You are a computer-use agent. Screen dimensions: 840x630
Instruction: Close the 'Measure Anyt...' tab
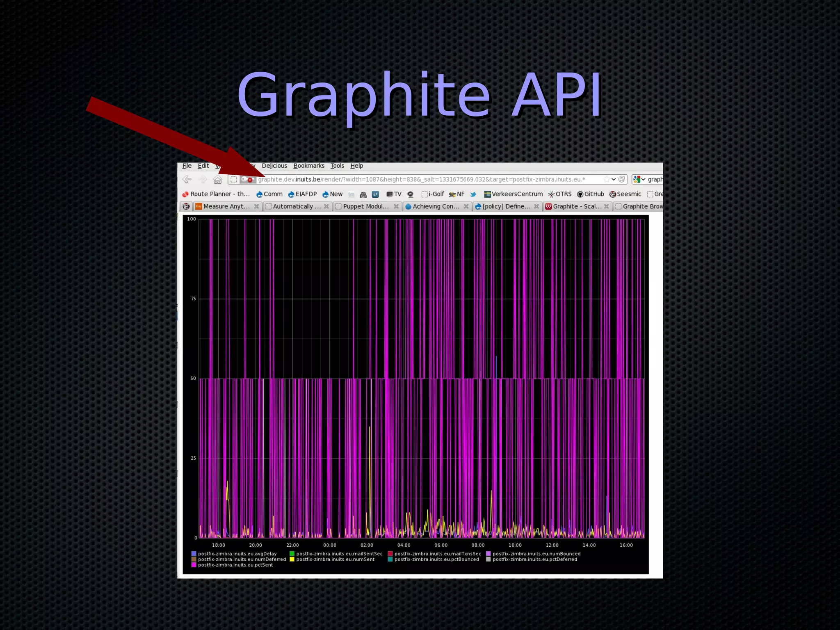click(x=256, y=206)
